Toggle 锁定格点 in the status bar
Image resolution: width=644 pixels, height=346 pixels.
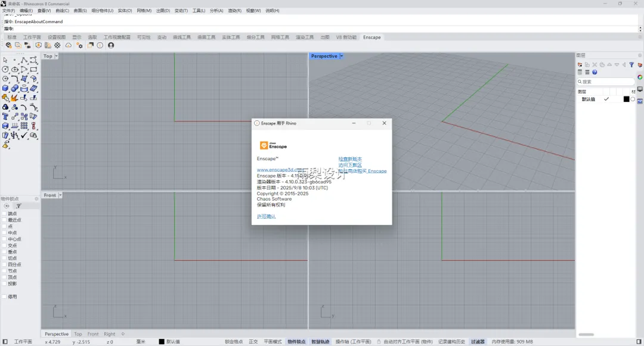click(x=234, y=341)
